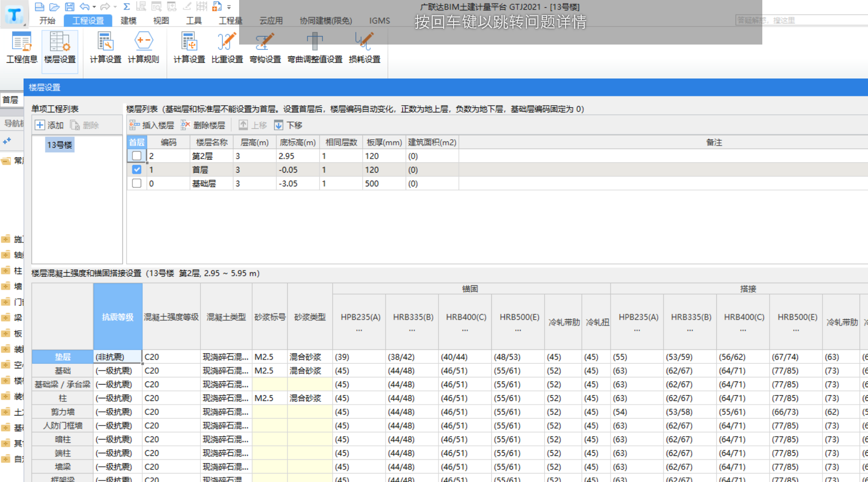Click the 砂浆标号 M2.5 cell for 柱
868x482 pixels.
(x=269, y=398)
